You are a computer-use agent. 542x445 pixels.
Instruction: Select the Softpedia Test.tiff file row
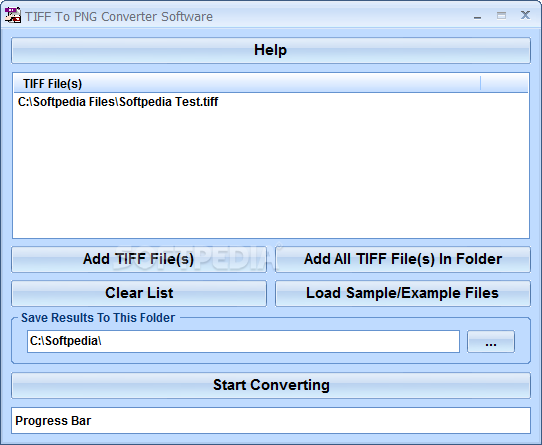point(271,102)
